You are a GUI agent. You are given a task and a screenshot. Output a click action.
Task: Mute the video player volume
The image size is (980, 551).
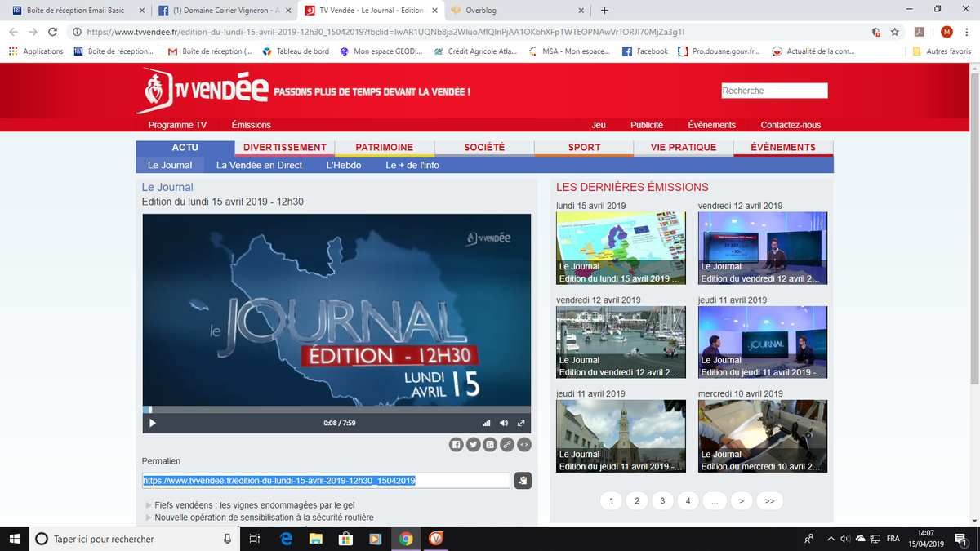pos(504,423)
